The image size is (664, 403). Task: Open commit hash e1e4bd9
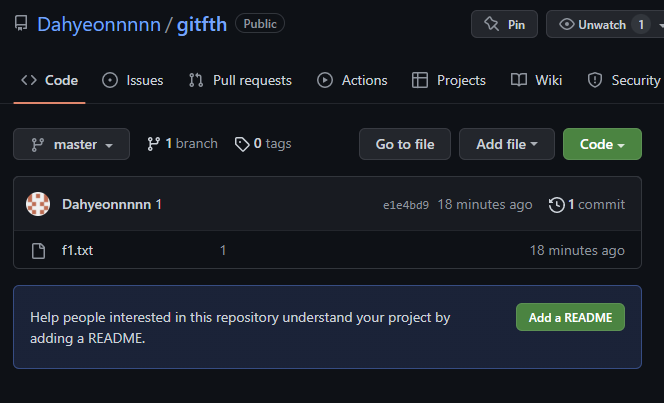406,205
